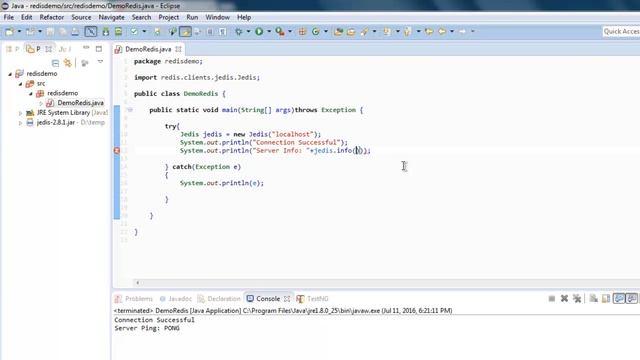Expand the jedis-2.8.1.jar node
Viewport: 640px width, 360px height.
tap(20, 123)
